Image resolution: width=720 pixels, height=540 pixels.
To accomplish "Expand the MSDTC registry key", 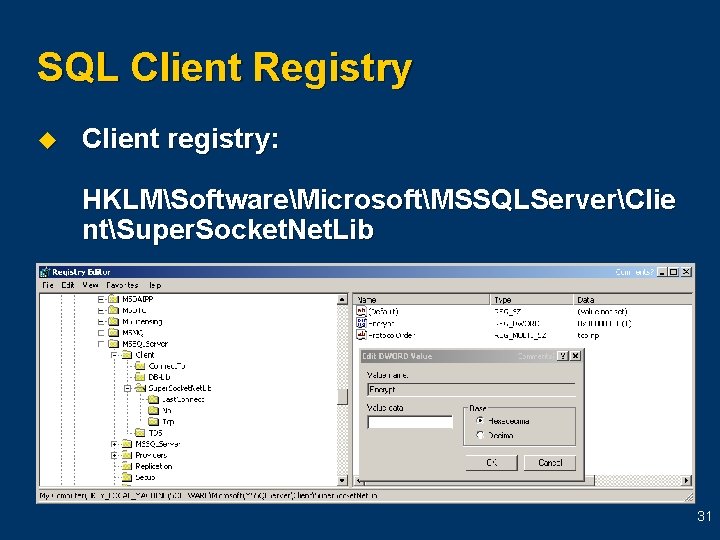I will 101,310.
